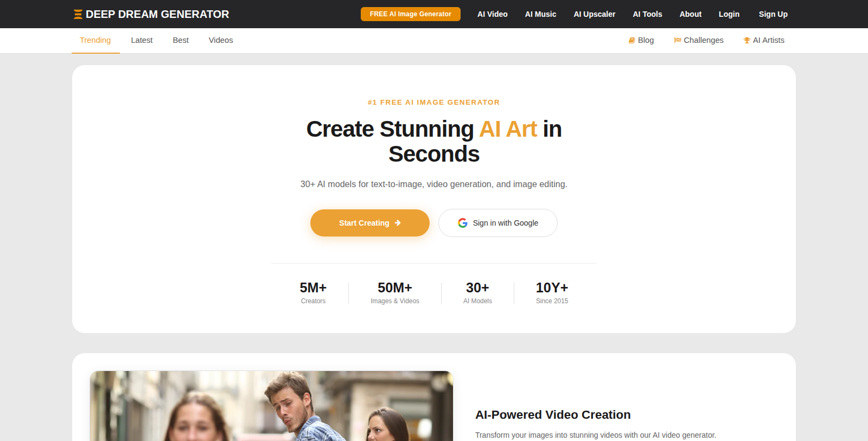Click the "Create Stunning AI Art in Seconds" headline
This screenshot has height=441, width=868.
(434, 142)
